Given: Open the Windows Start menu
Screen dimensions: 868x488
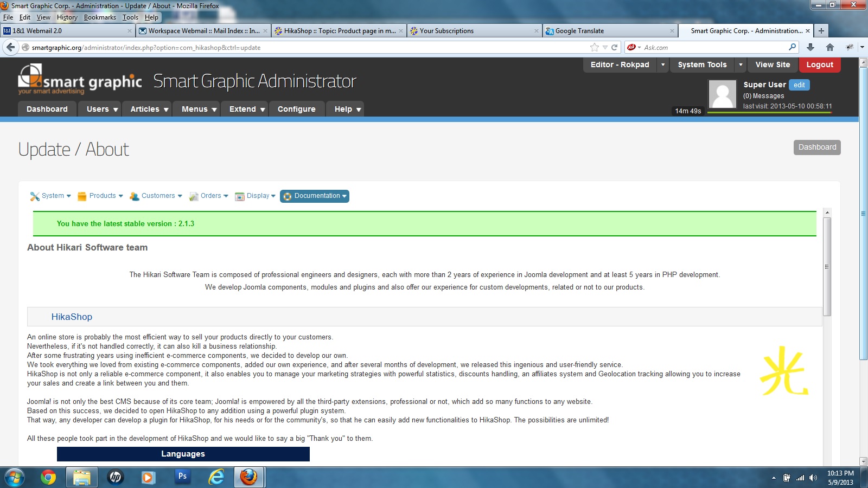Looking at the screenshot, I should point(15,477).
